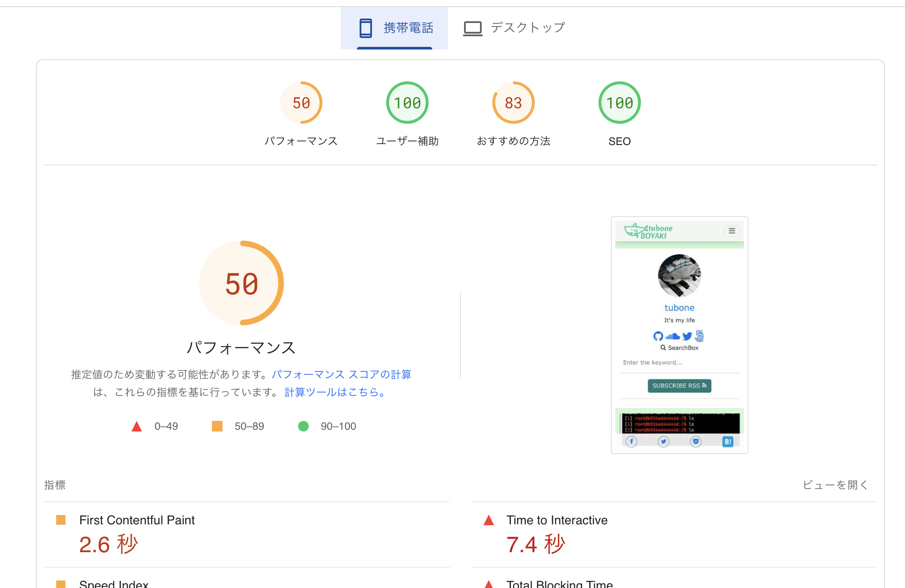The width and height of the screenshot is (905, 588).
Task: Click the Hatena Bookmark B! icon
Action: (x=728, y=441)
